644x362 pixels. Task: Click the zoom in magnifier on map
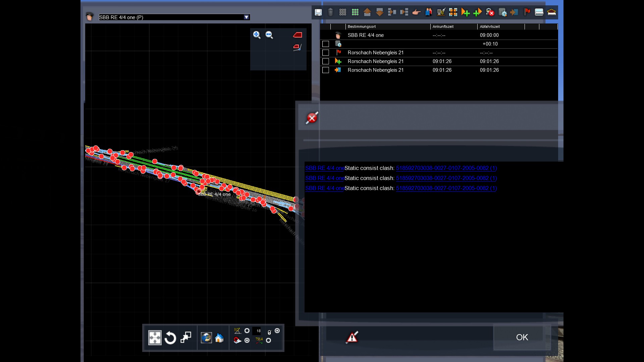coord(257,35)
